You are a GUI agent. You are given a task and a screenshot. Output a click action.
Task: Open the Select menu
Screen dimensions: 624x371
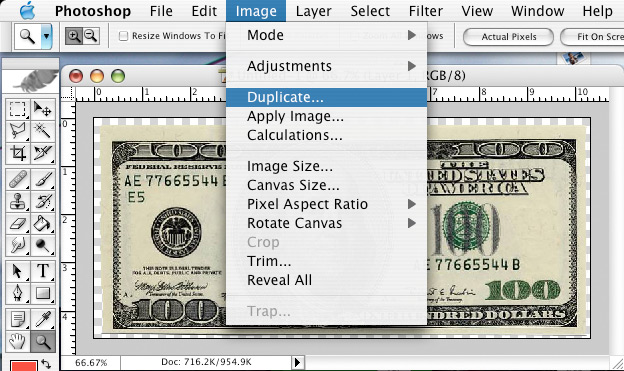(x=370, y=11)
